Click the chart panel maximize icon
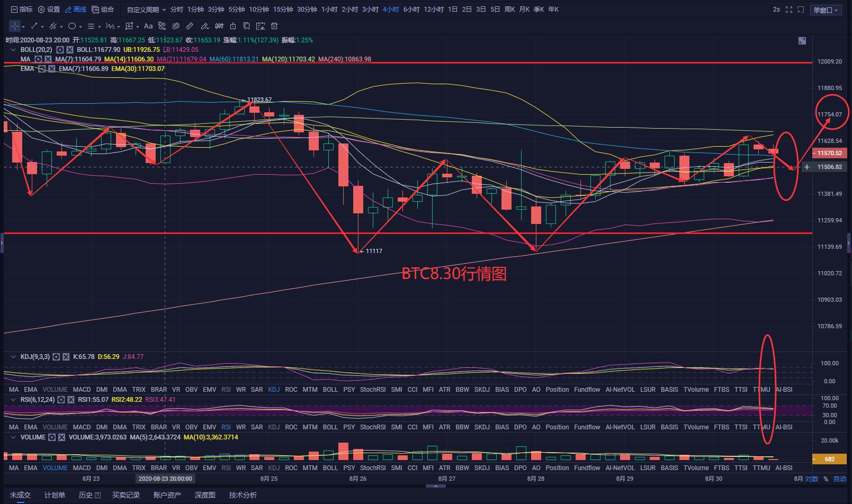 point(802,41)
